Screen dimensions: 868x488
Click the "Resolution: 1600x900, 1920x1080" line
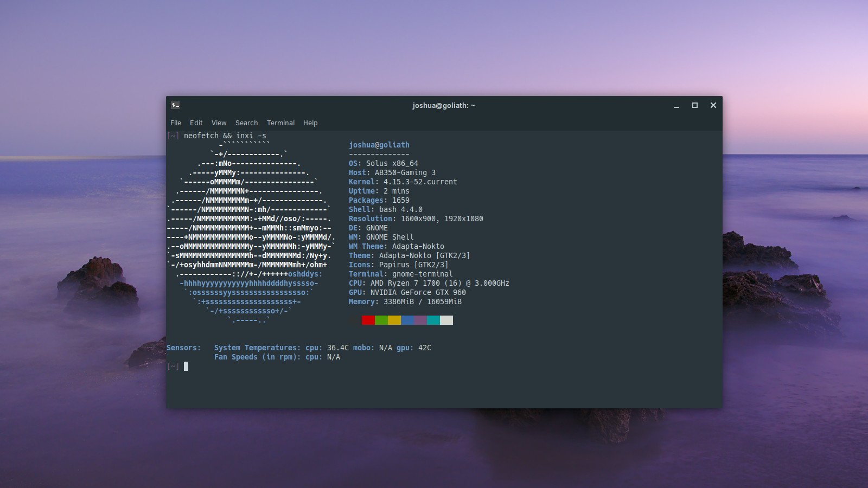(416, 219)
